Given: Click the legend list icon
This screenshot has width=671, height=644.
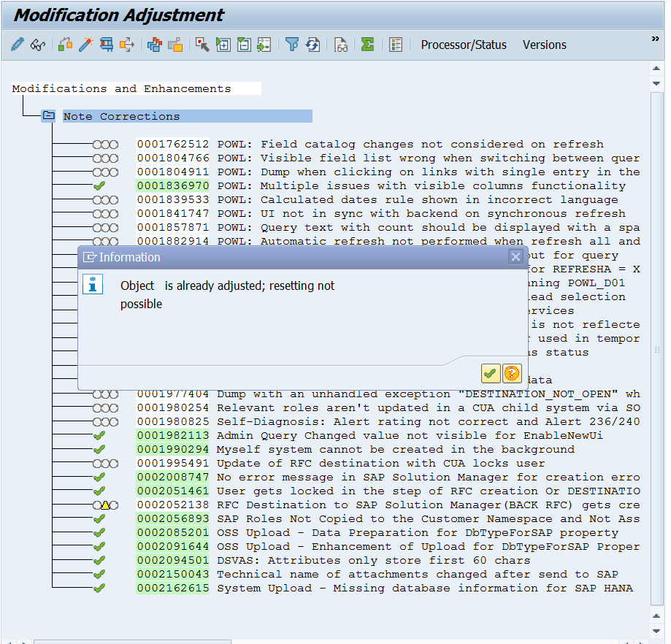Looking at the screenshot, I should coord(396,45).
